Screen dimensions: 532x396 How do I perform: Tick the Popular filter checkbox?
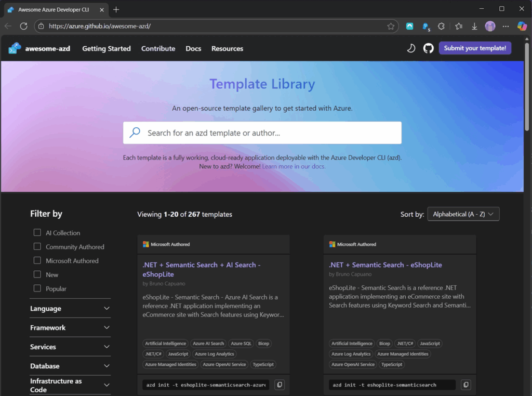[x=37, y=288]
